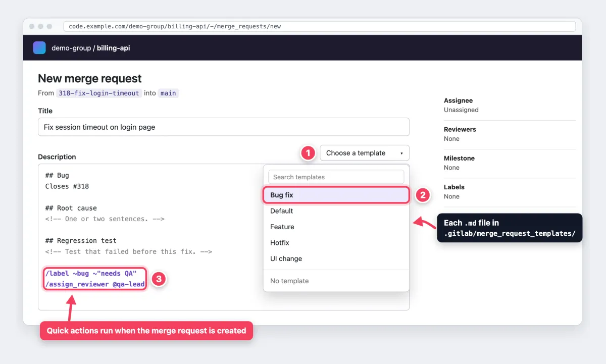Click the '## Regression test' line

[x=81, y=241]
